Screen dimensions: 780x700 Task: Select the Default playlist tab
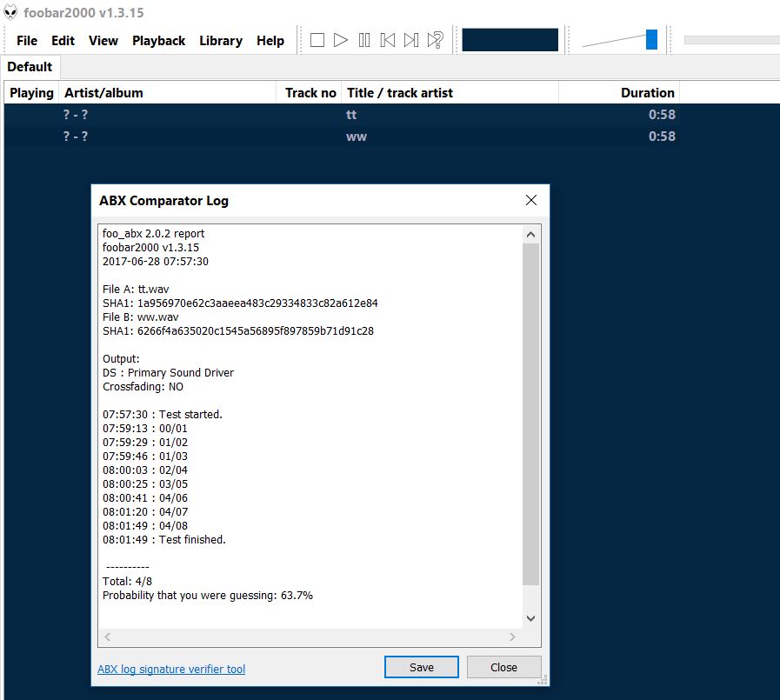coord(30,67)
